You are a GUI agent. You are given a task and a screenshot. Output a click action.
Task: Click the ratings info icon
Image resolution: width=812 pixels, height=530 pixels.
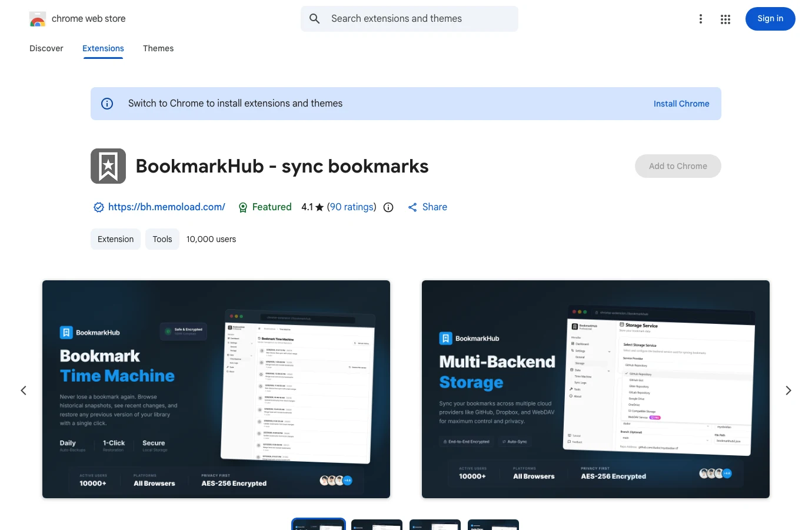[x=388, y=207]
